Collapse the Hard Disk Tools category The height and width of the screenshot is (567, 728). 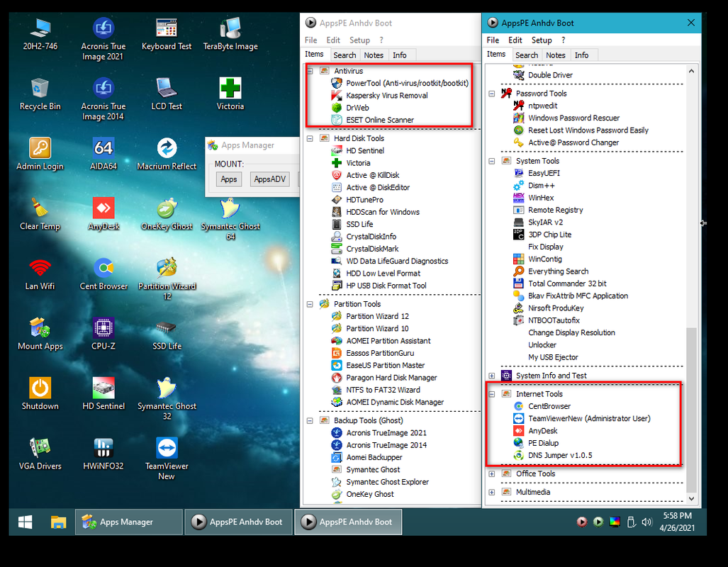tap(310, 138)
